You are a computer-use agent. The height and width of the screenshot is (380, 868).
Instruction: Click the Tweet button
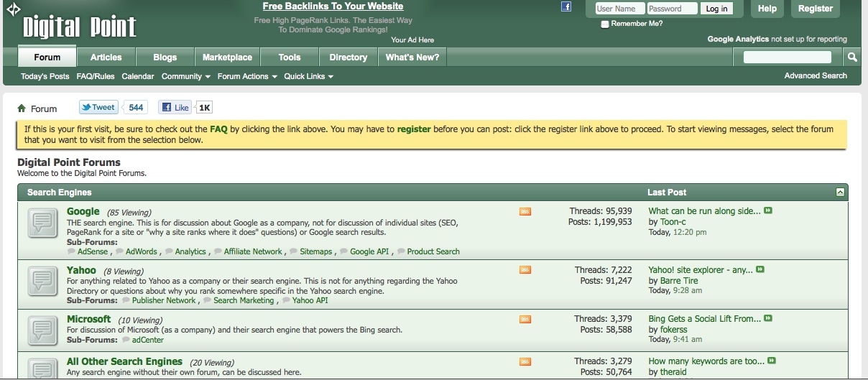click(x=98, y=108)
